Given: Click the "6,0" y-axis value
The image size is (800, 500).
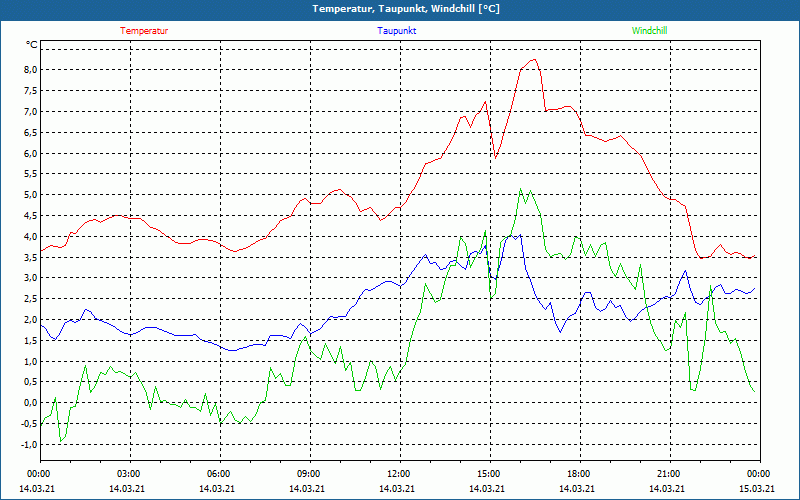Looking at the screenshot, I should [32, 154].
